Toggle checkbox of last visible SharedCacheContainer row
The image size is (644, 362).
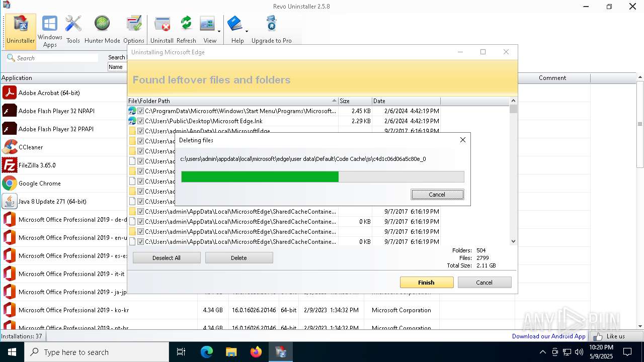(x=141, y=242)
